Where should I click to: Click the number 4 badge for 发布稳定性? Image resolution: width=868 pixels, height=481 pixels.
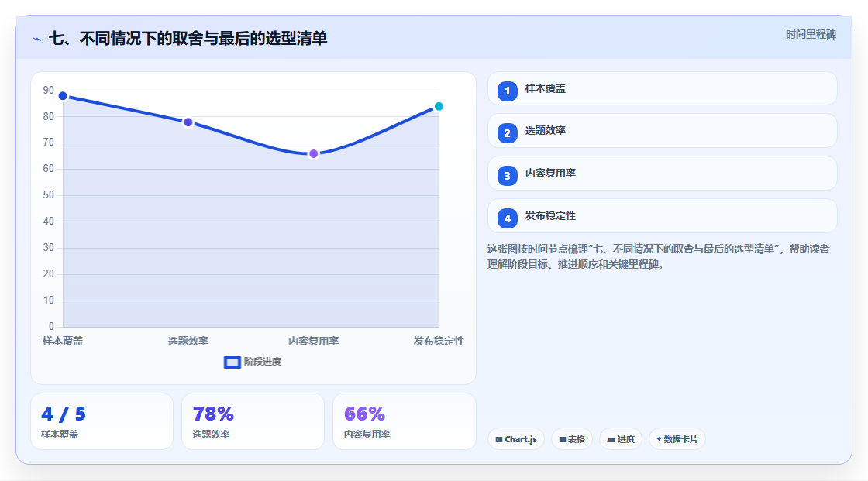[507, 218]
